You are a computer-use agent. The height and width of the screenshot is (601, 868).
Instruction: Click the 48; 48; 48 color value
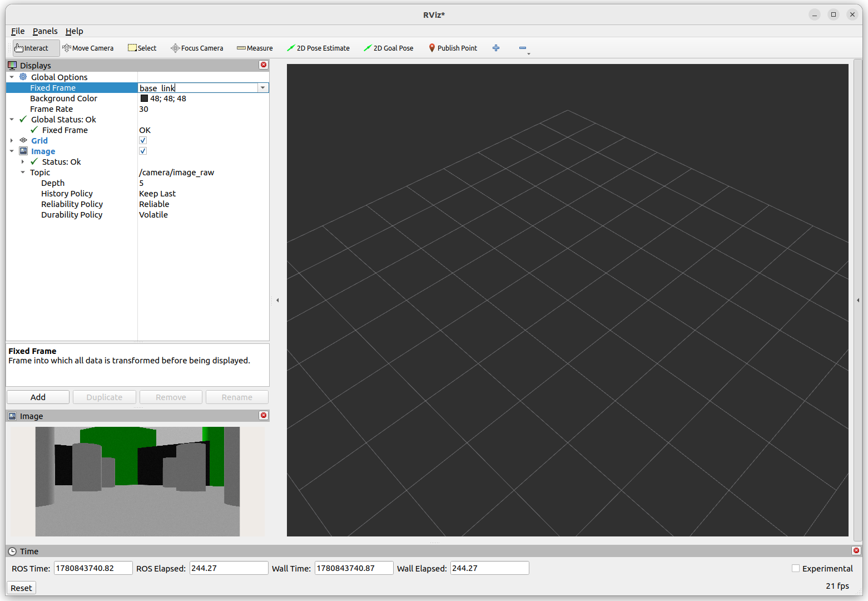168,98
